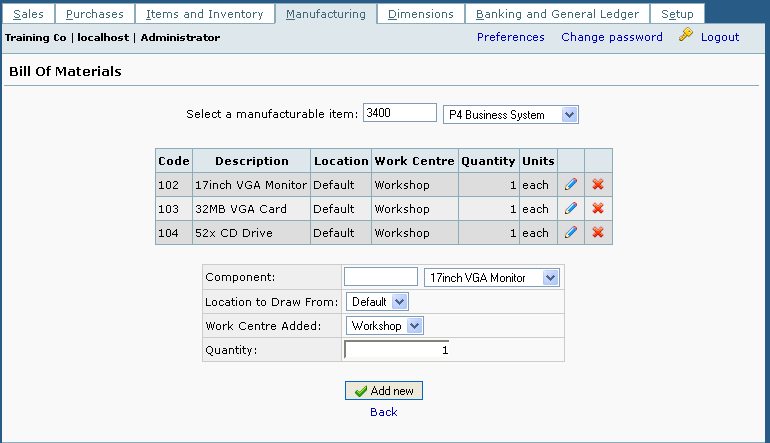Focus the manufacturable item code field
The width and height of the screenshot is (770, 443).
(x=399, y=114)
